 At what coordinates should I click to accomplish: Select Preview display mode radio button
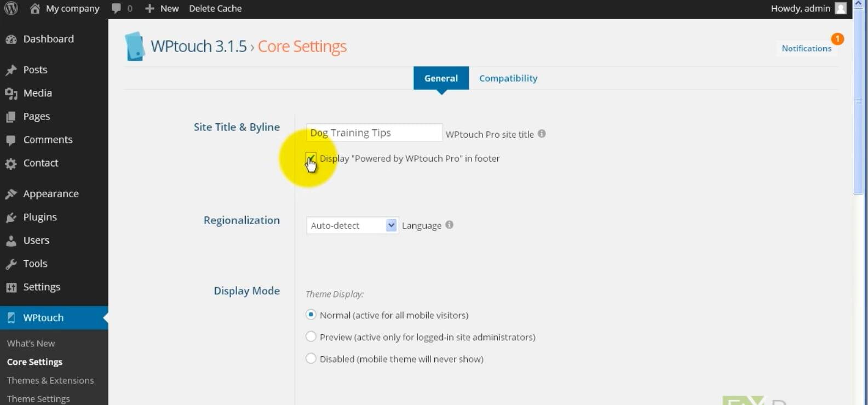pos(311,336)
